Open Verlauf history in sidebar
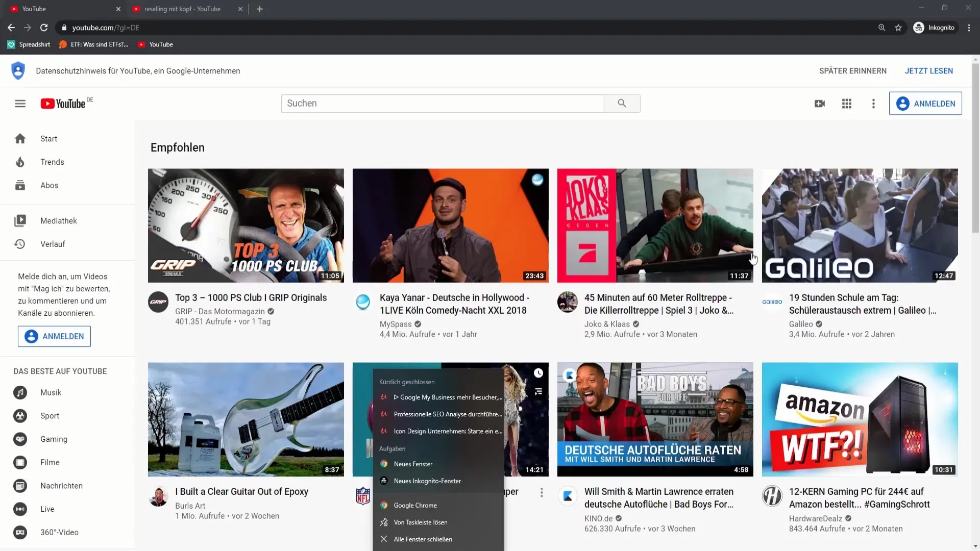 pyautogui.click(x=53, y=244)
